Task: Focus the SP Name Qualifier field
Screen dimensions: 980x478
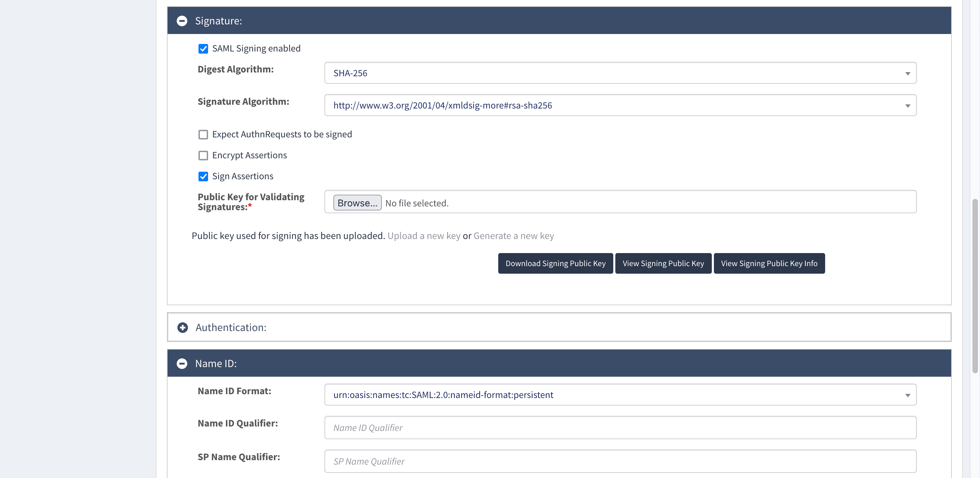Action: (620, 461)
